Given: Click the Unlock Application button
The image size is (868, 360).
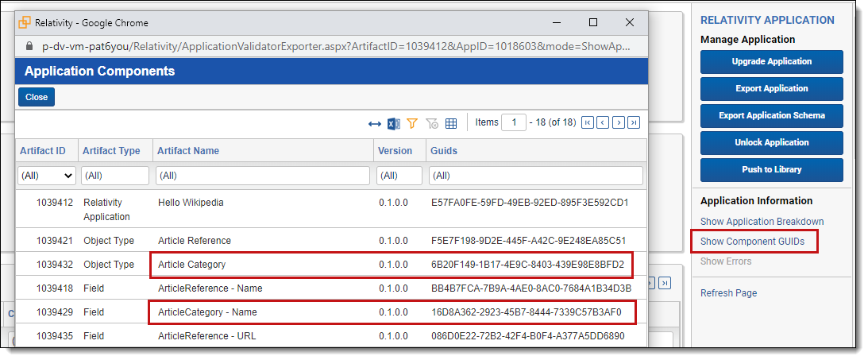Looking at the screenshot, I should tap(772, 143).
